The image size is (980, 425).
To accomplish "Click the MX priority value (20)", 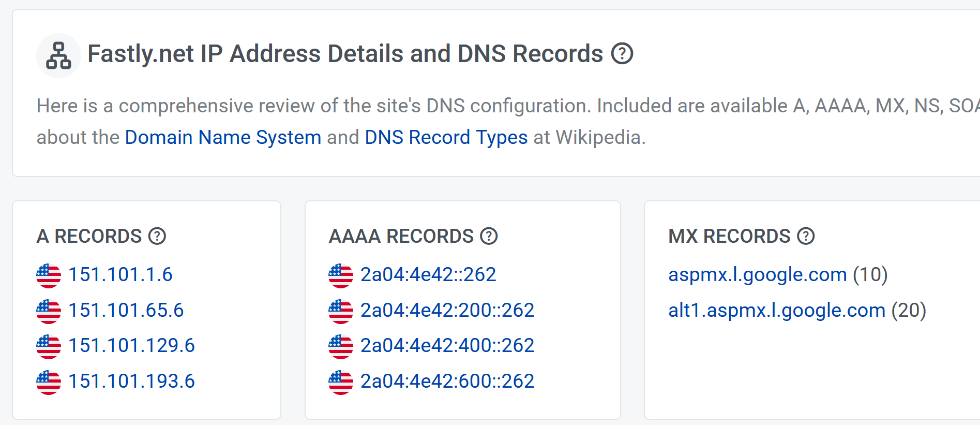I will (909, 310).
